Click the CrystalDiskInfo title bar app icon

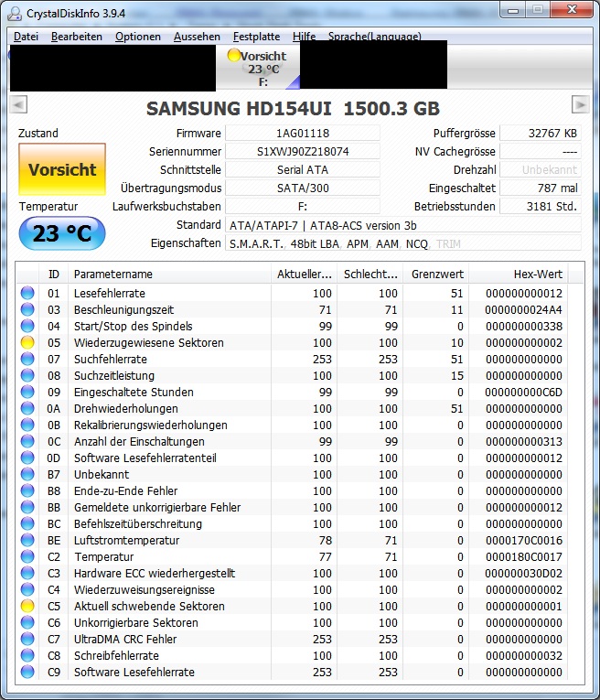pos(15,14)
